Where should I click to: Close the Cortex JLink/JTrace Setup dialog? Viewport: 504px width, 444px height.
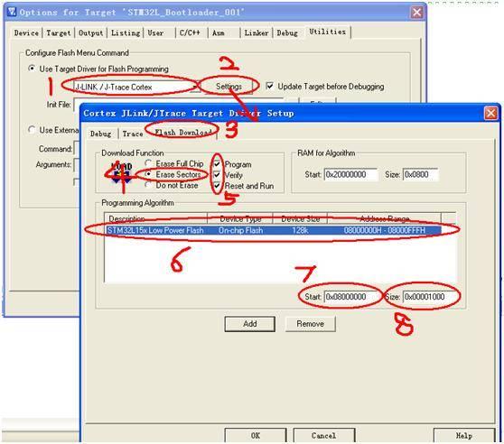tap(491, 113)
